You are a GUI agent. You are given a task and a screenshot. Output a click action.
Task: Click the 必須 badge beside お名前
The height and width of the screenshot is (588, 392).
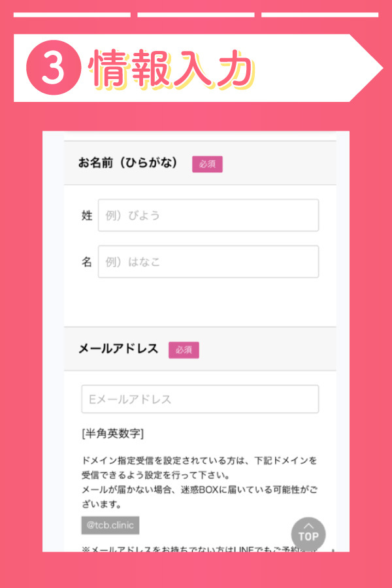207,164
